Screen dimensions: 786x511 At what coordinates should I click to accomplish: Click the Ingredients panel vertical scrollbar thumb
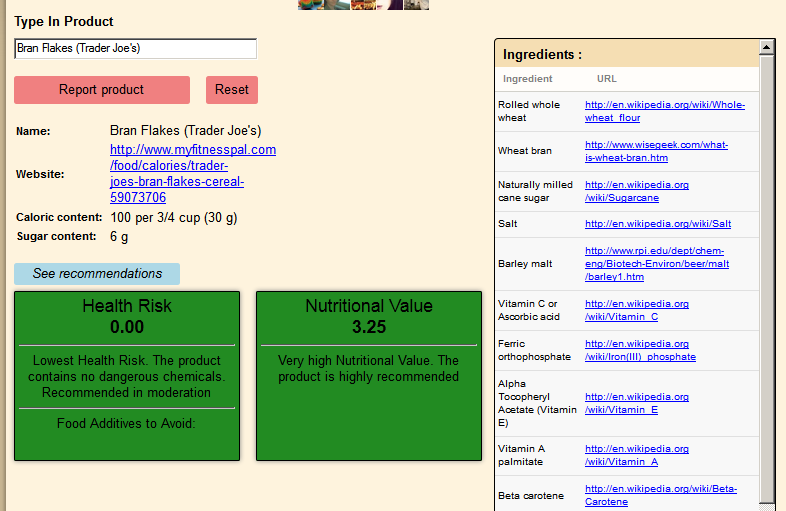[766, 278]
